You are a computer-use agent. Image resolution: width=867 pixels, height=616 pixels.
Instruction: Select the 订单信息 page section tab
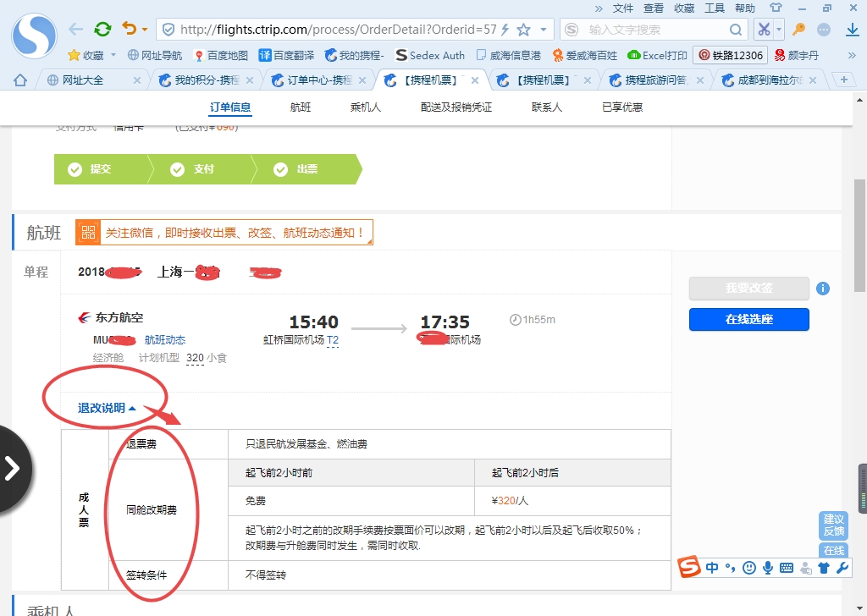point(230,107)
